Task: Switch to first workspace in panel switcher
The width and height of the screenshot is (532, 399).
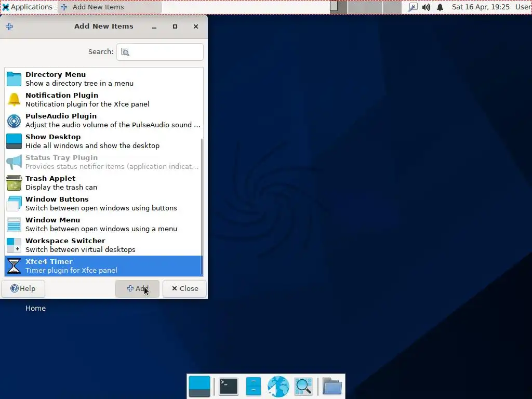Action: point(338,7)
